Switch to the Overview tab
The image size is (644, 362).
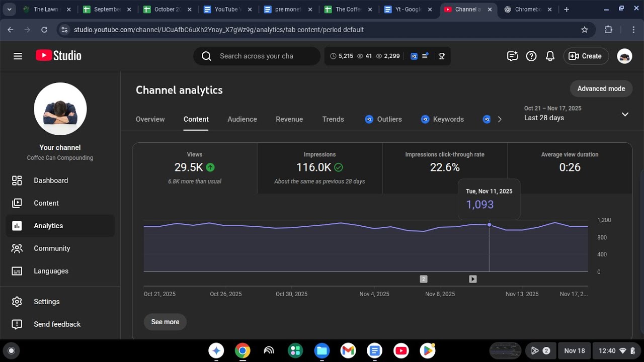[x=150, y=119]
